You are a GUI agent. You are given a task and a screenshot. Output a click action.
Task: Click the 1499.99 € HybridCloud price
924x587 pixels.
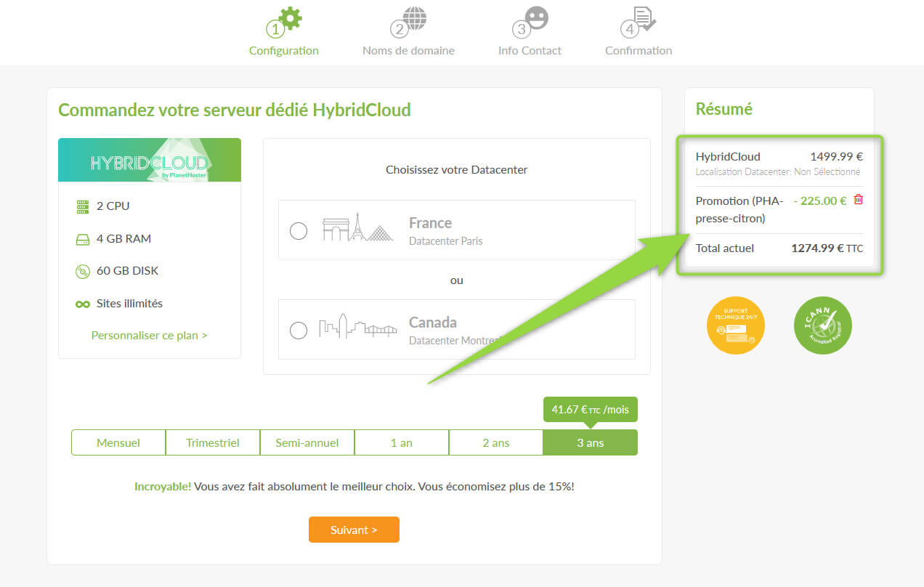click(837, 156)
